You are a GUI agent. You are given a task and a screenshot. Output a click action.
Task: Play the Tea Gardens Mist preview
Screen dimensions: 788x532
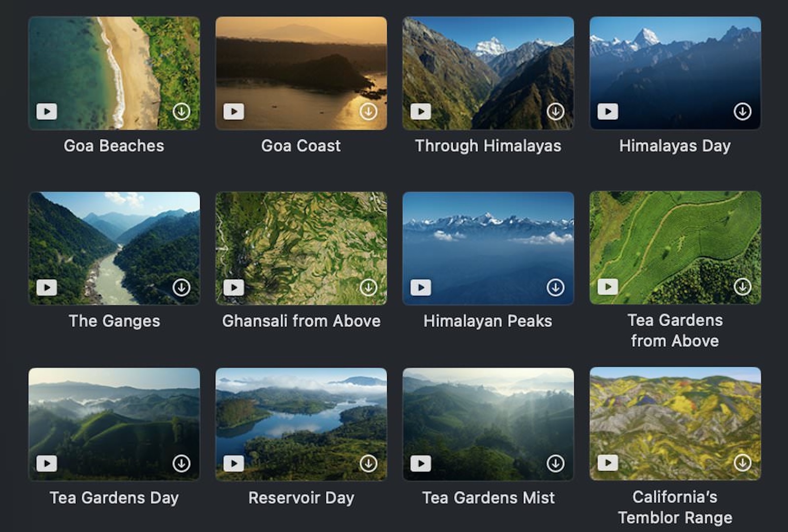point(421,463)
